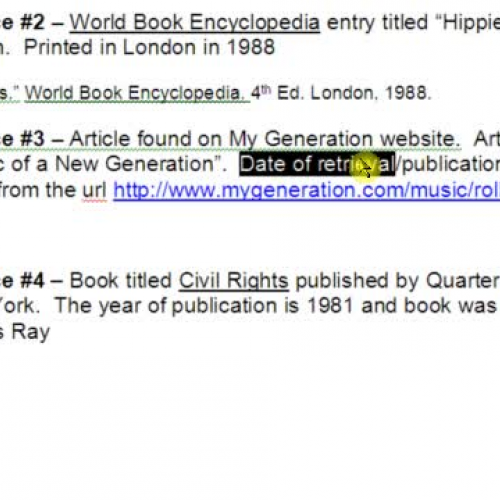Screen dimensions: 500x500
Task: Open the mygeneration.com music hyperlink
Action: pos(306,191)
